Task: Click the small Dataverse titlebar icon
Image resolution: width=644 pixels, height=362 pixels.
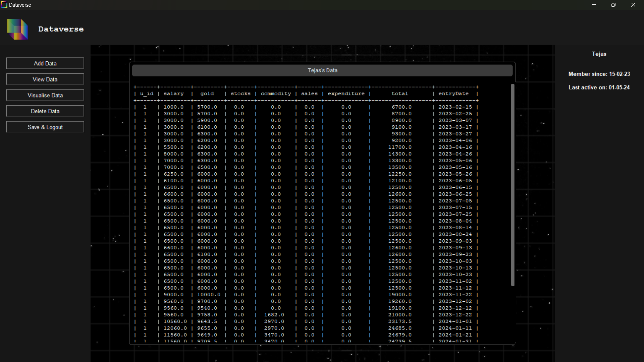Action: coord(4,5)
